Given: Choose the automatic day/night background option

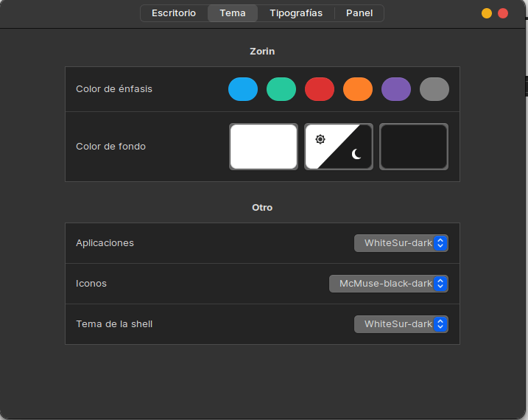Looking at the screenshot, I should click(x=339, y=147).
